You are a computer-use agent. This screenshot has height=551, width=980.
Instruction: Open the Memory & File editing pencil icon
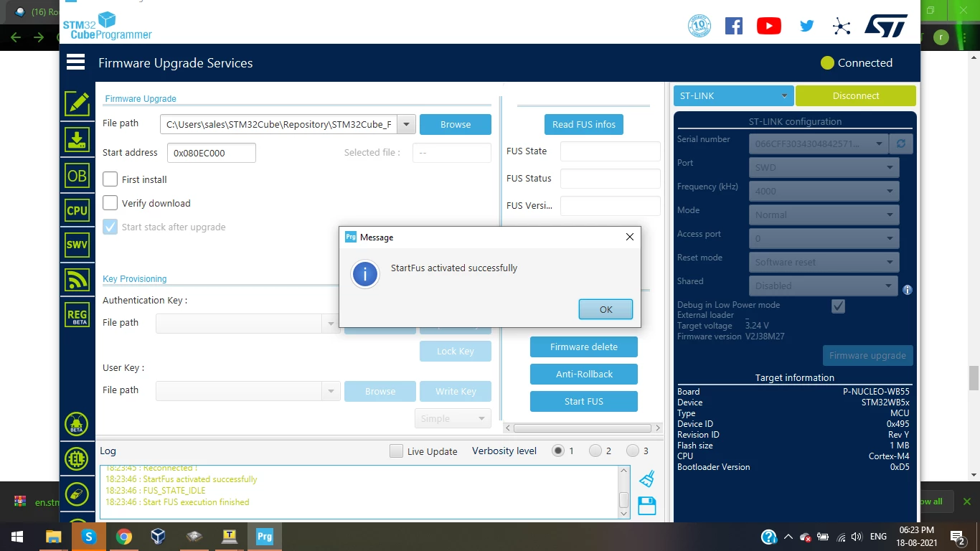tap(77, 104)
